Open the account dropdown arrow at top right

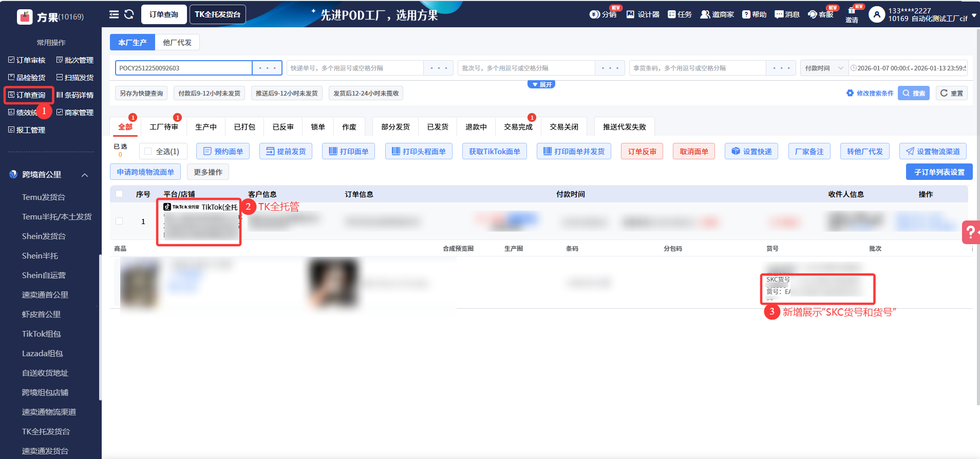(x=974, y=15)
